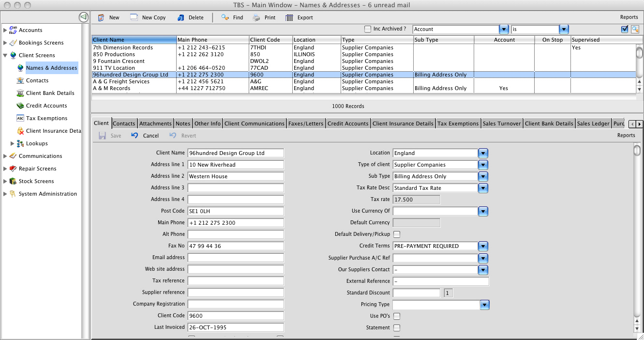Open the Location dropdown
Image resolution: width=644 pixels, height=340 pixels.
pyautogui.click(x=483, y=153)
